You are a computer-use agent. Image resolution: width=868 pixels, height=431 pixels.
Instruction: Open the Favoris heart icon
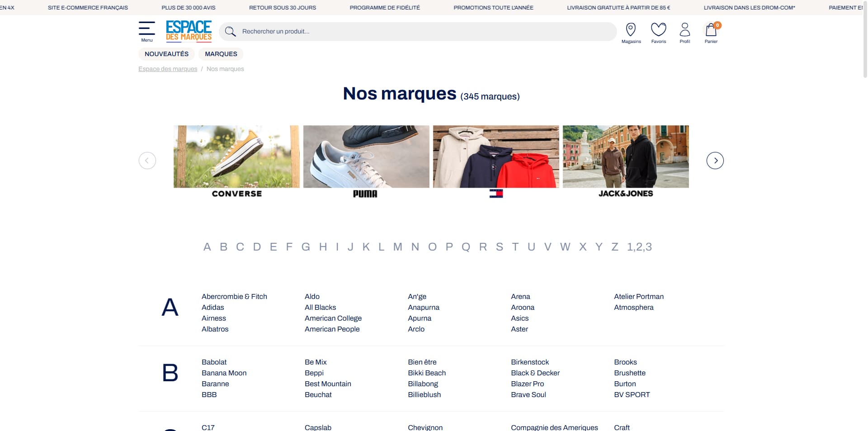coord(658,33)
